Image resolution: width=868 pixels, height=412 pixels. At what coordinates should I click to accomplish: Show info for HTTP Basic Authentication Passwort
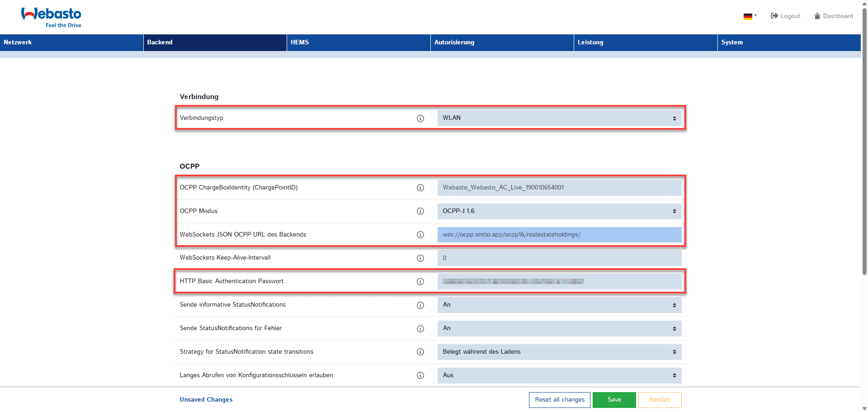[420, 282]
